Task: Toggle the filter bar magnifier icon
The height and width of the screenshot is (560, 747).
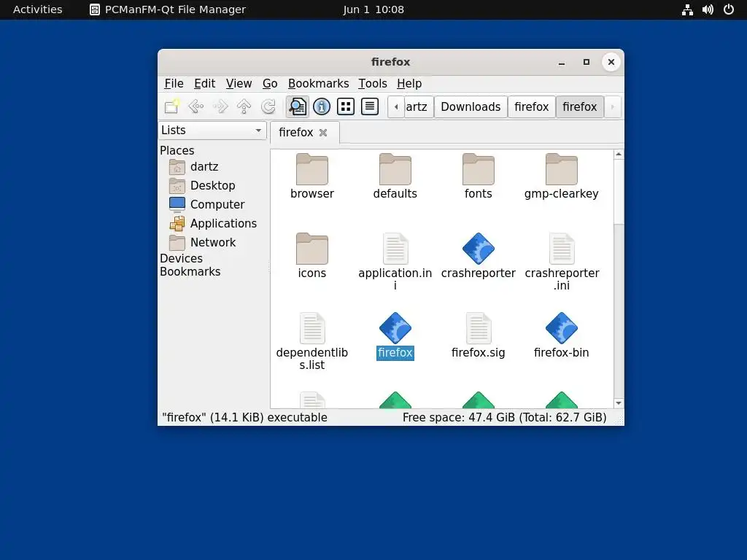Action: point(298,106)
